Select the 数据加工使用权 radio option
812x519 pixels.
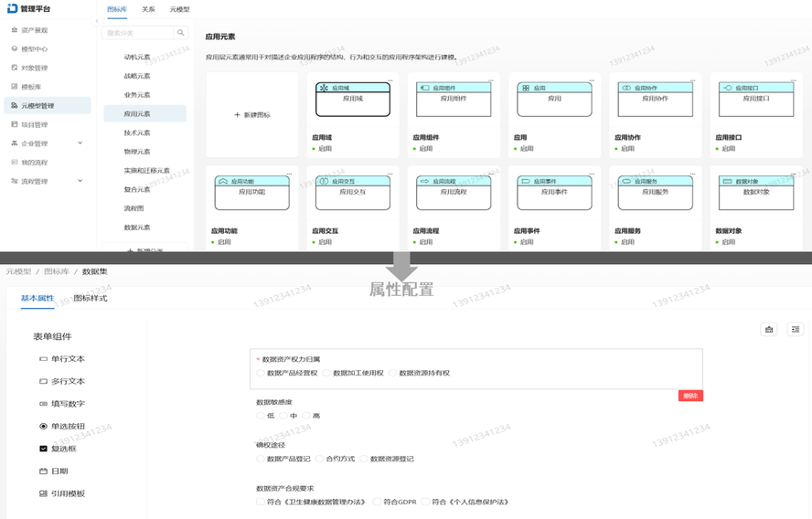tap(326, 373)
